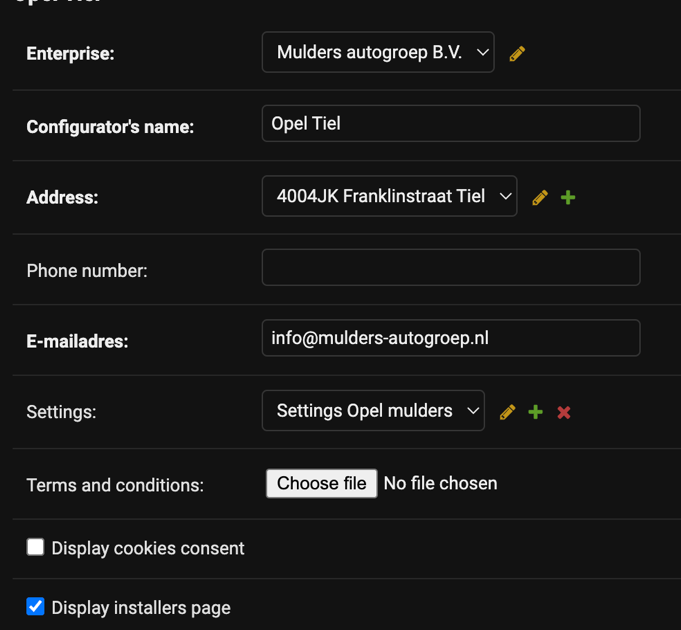
Task: Uncheck Display installers page checkbox
Action: tap(35, 607)
